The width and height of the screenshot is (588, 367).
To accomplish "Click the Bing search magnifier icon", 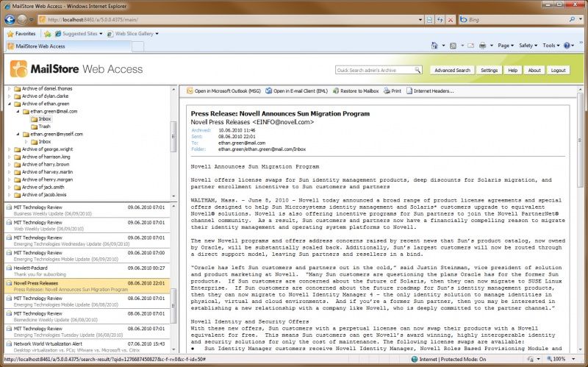I will [572, 19].
